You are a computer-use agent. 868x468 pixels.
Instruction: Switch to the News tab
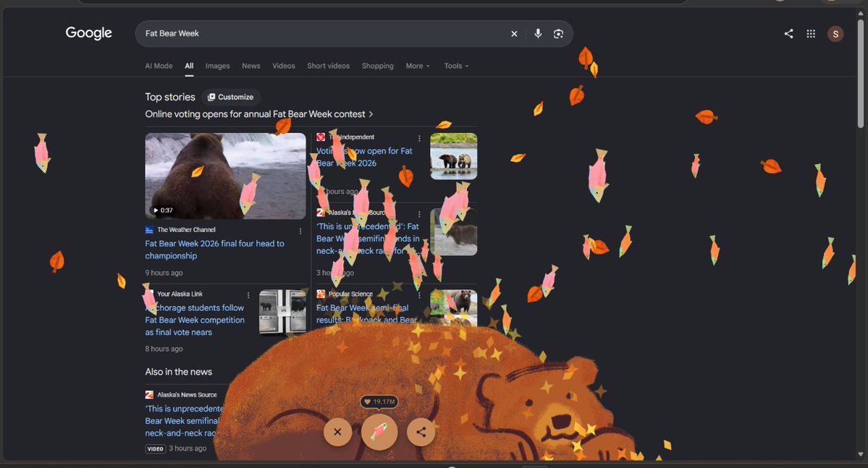coord(250,66)
